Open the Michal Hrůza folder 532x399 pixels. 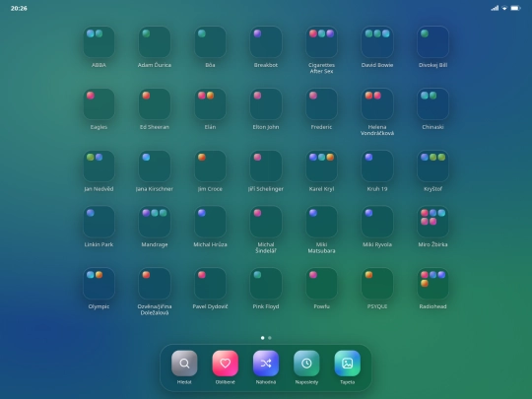click(x=210, y=222)
